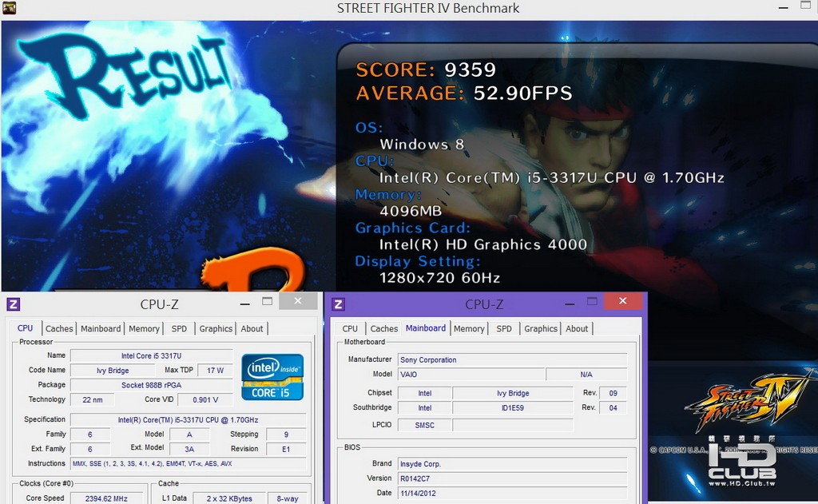This screenshot has height=504, width=818.
Task: Click the Specification field with i5-3317U CPU @ 1.70GHz
Action: click(189, 419)
